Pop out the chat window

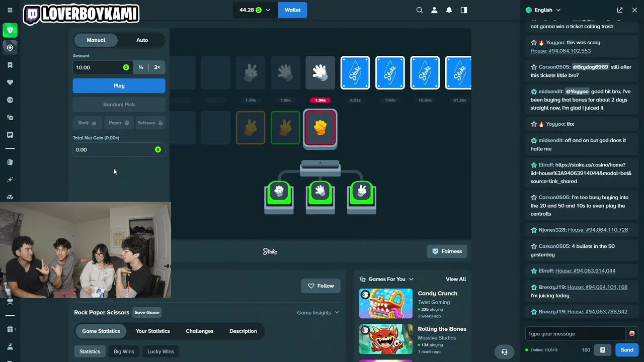point(620,10)
